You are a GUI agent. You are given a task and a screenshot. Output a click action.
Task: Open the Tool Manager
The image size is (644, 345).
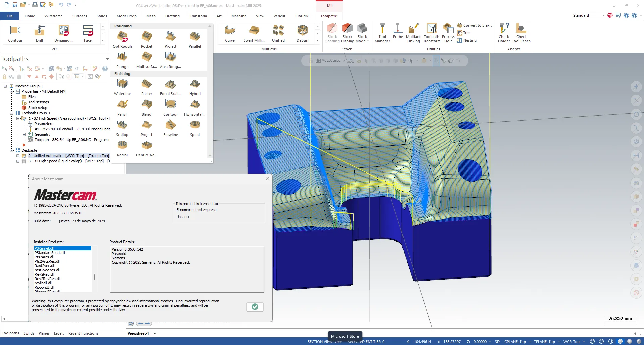[x=382, y=33]
